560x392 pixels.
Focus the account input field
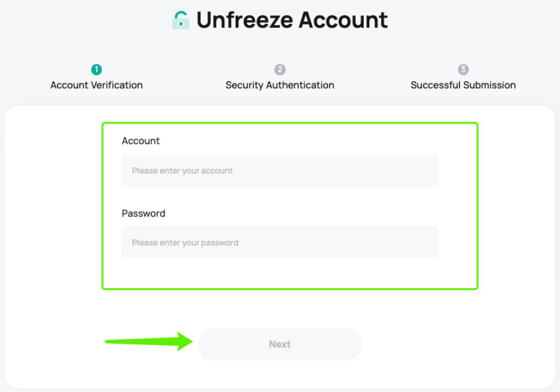click(x=279, y=170)
